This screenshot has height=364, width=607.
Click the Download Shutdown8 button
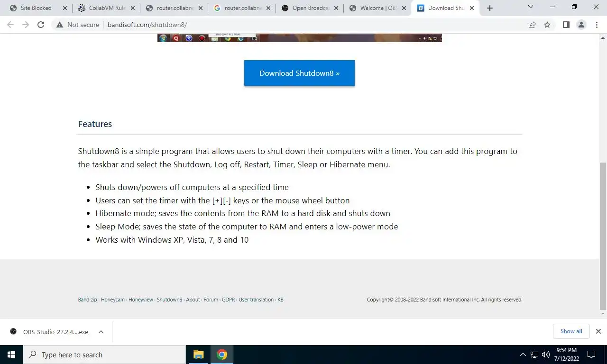(299, 73)
